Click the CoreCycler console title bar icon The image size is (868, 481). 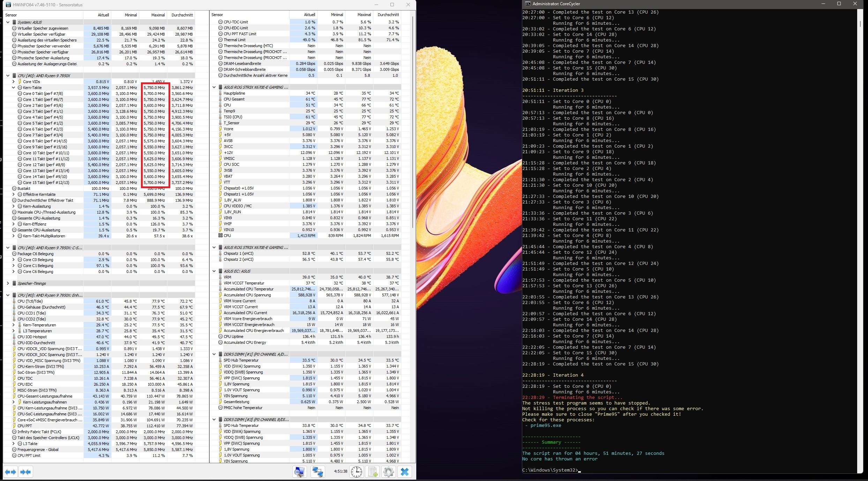point(527,4)
